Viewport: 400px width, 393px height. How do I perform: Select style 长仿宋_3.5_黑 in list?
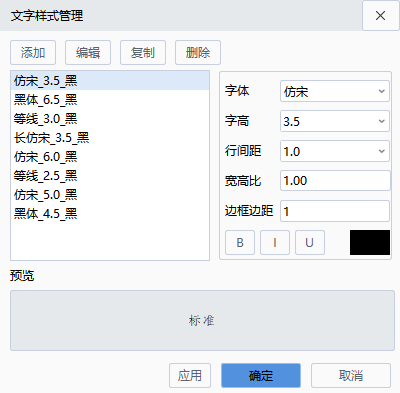pos(110,138)
